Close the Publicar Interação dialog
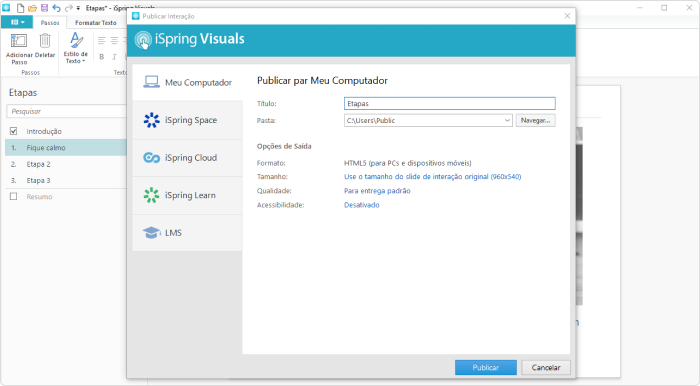700x386 pixels. 567,16
